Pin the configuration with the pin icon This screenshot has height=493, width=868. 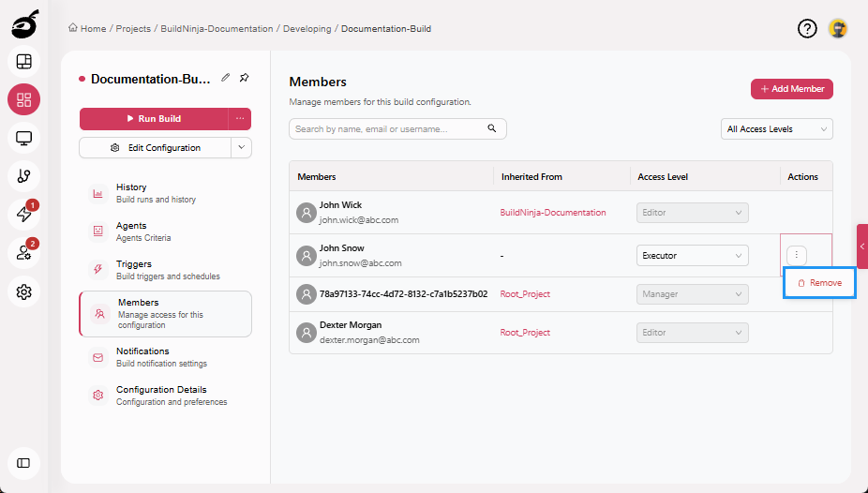[x=244, y=78]
